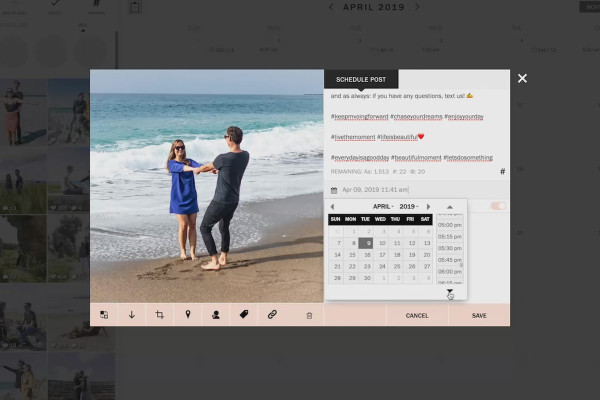Screen dimensions: 600x400
Task: Pick April 9 in the calendar
Action: (366, 243)
